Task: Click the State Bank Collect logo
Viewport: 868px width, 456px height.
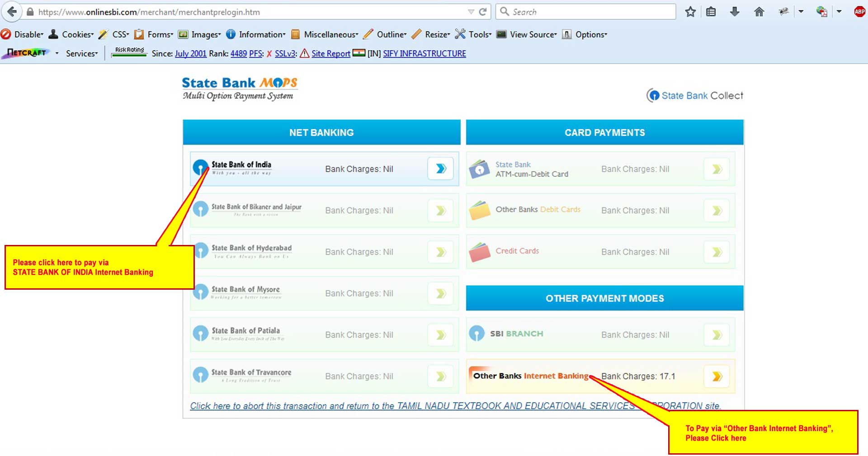Action: [695, 95]
